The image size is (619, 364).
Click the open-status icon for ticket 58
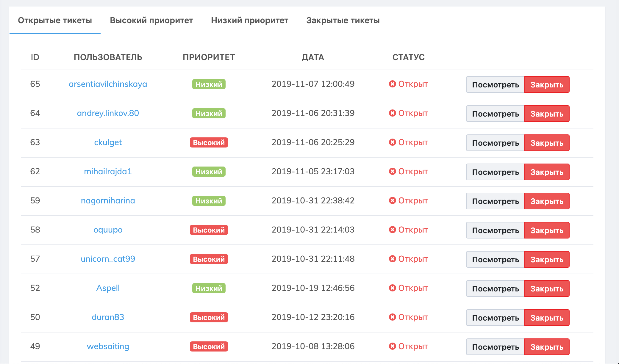pyautogui.click(x=392, y=230)
